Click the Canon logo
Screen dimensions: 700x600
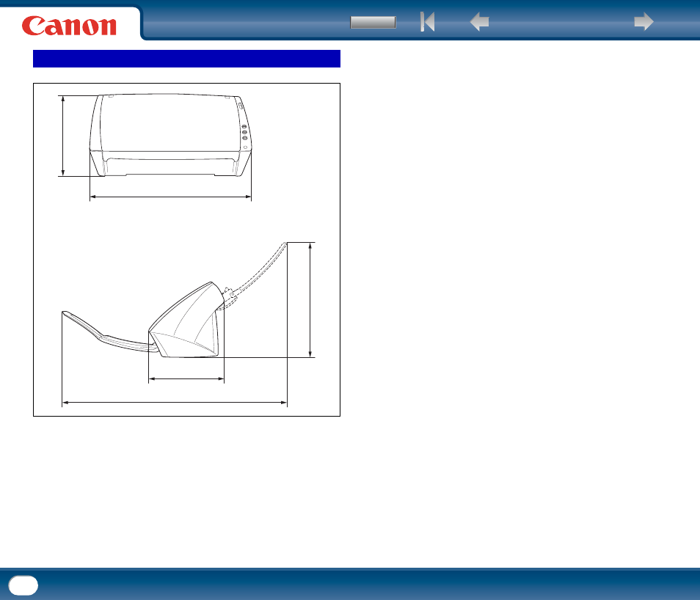click(x=69, y=26)
